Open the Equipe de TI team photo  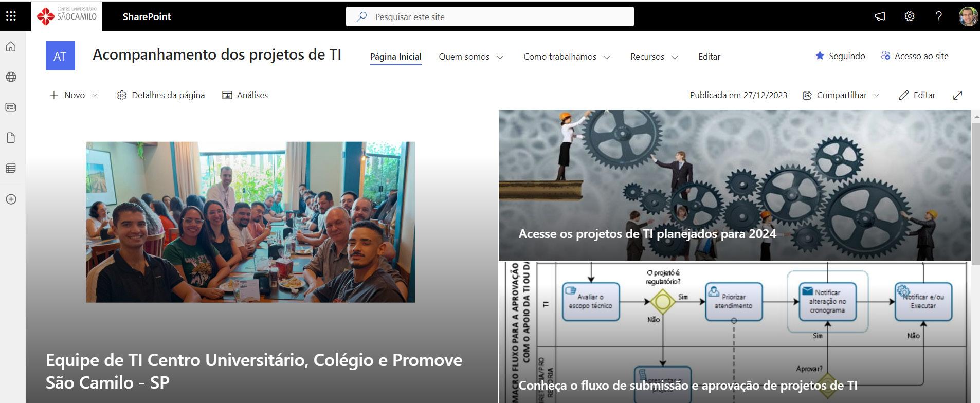[250, 222]
